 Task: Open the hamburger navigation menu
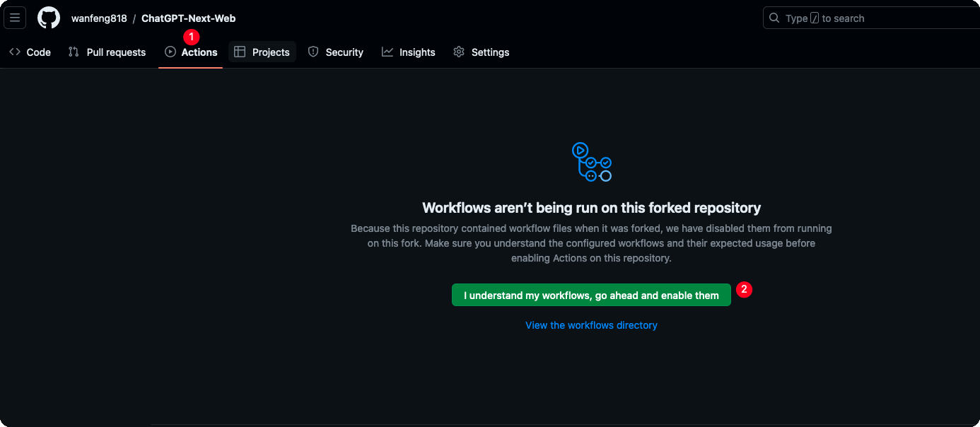[x=15, y=18]
